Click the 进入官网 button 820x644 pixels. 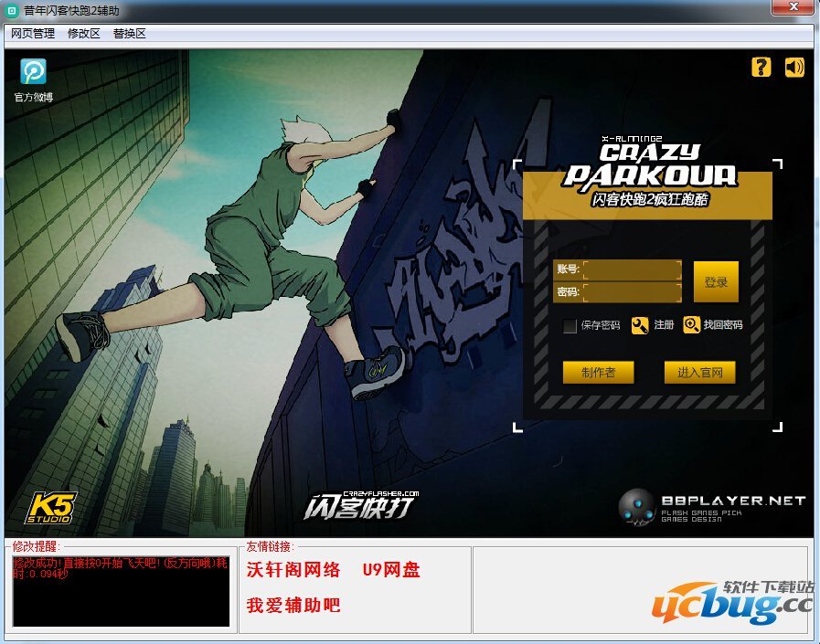699,373
